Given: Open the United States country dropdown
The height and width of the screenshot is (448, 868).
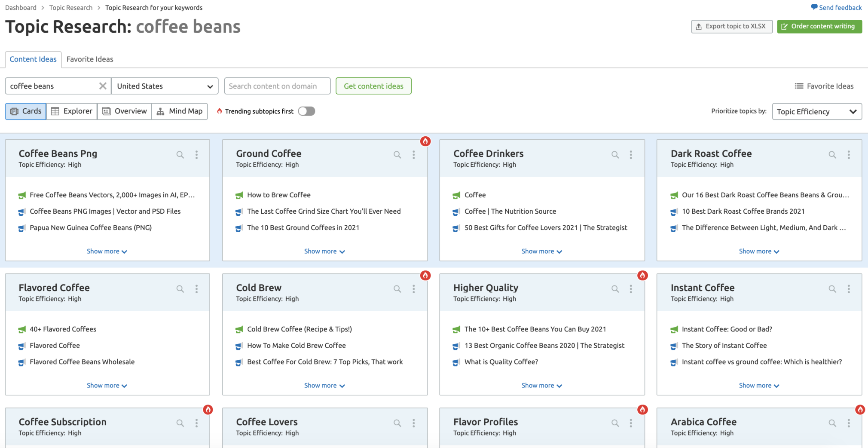Looking at the screenshot, I should click(x=165, y=86).
